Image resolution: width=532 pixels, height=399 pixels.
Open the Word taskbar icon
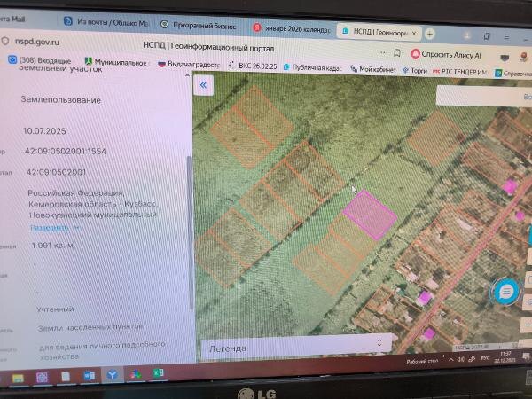tap(90, 376)
